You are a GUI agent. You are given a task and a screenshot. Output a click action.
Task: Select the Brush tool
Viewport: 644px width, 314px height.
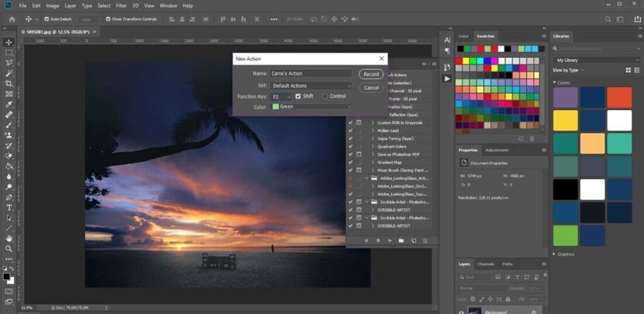[x=9, y=125]
